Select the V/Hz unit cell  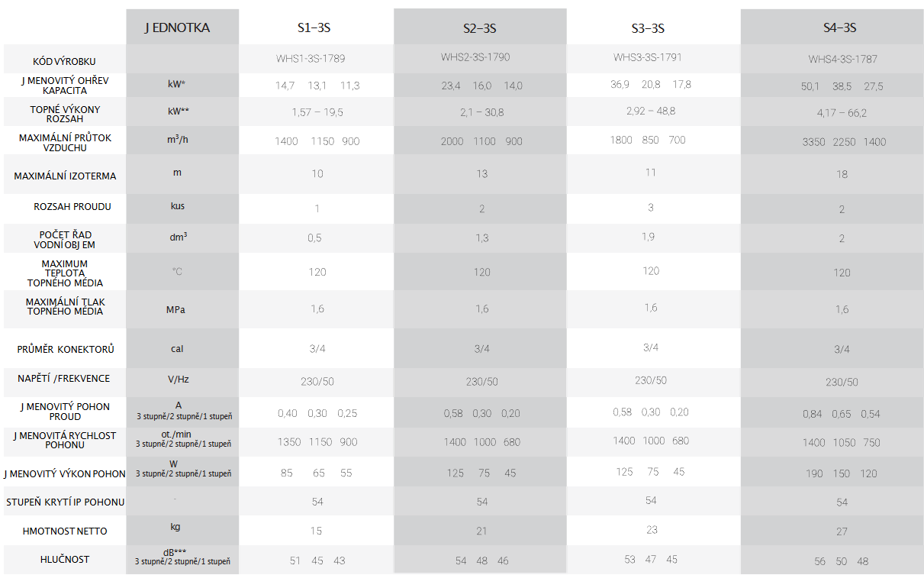point(177,379)
